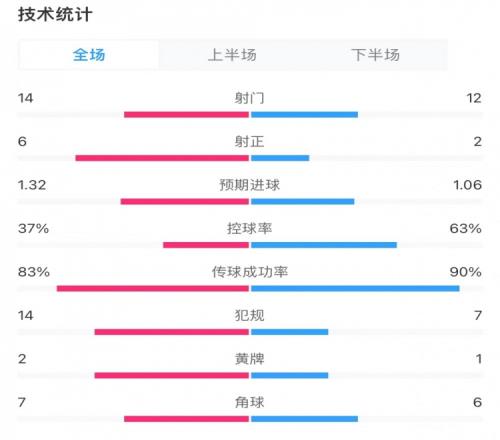The image size is (500, 440).
Task: Click the 射门 shots stat label
Action: point(249,98)
